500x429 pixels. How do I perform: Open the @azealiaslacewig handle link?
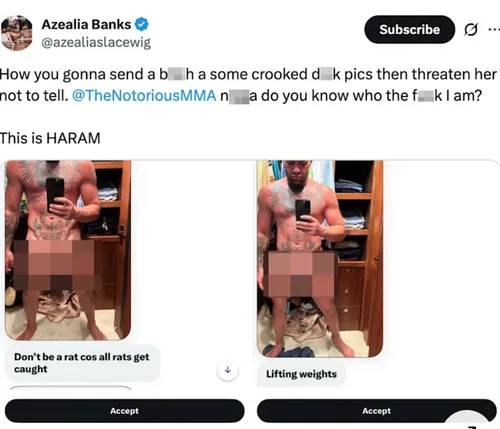click(x=96, y=43)
